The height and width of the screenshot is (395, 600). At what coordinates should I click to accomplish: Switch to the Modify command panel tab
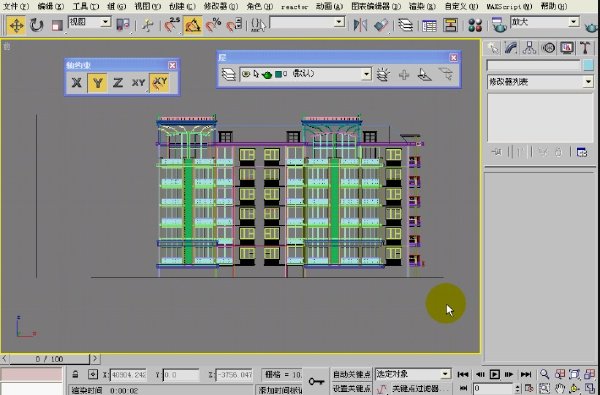[511, 48]
